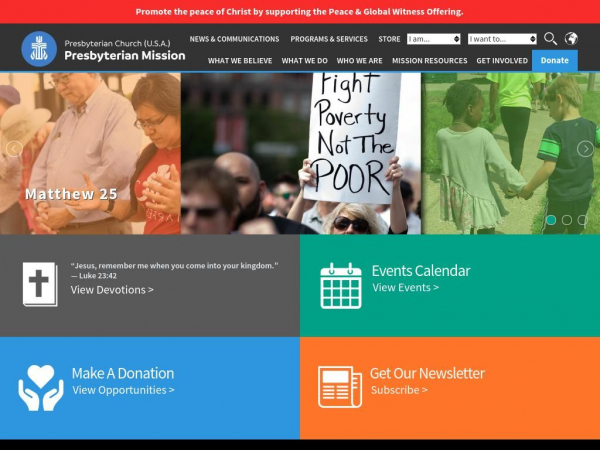Click the blue Donate button
Viewport: 600px width, 450px height.
pos(554,60)
